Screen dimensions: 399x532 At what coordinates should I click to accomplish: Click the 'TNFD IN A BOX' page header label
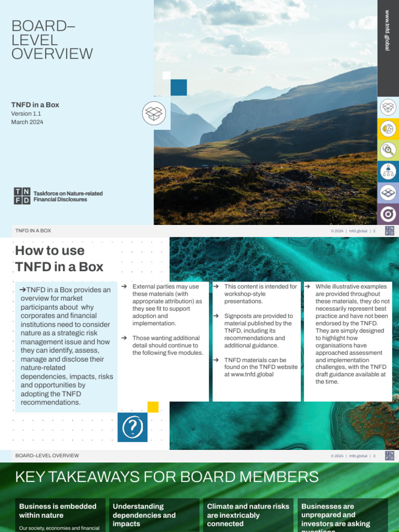(x=33, y=231)
